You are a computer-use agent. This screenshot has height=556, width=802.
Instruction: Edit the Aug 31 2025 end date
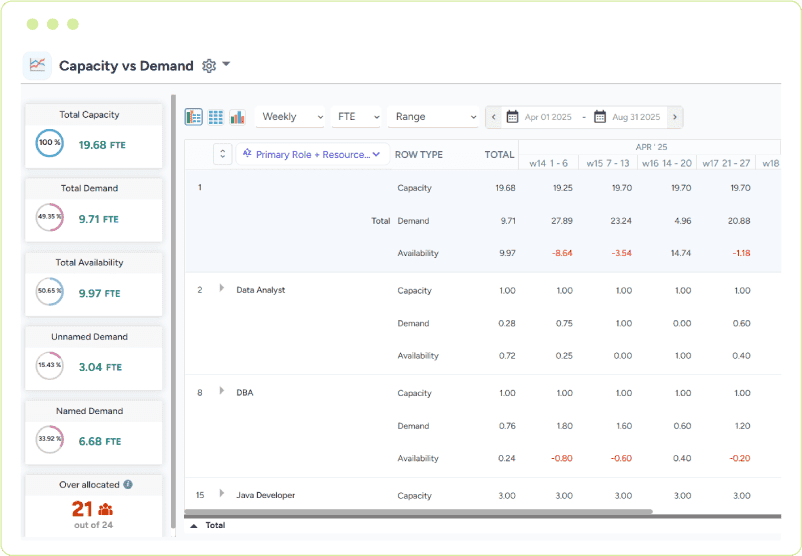[636, 117]
